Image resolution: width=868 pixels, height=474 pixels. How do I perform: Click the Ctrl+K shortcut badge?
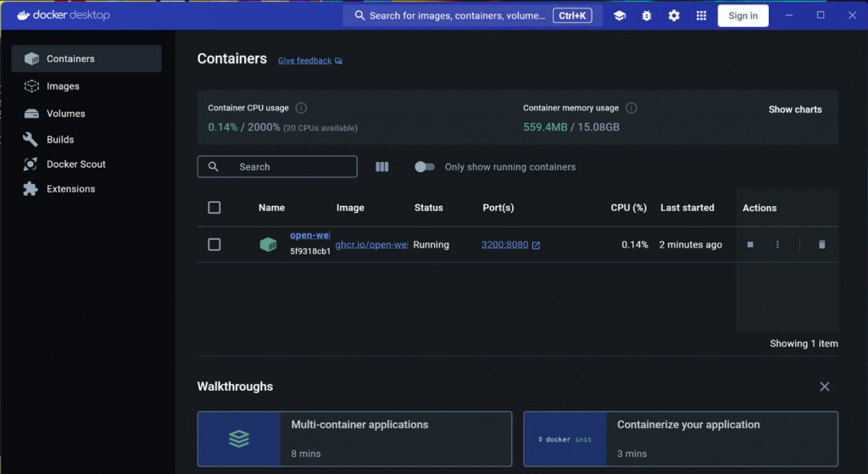coord(572,15)
